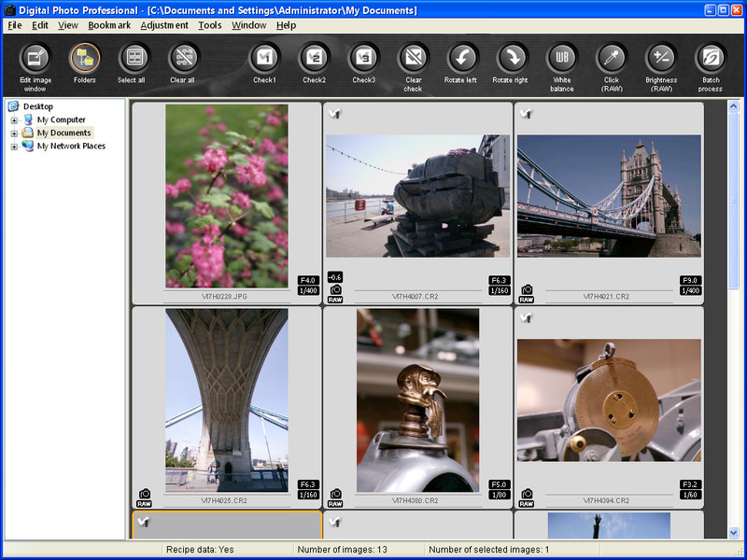Click the Clear check icon
The height and width of the screenshot is (560, 747).
413,58
